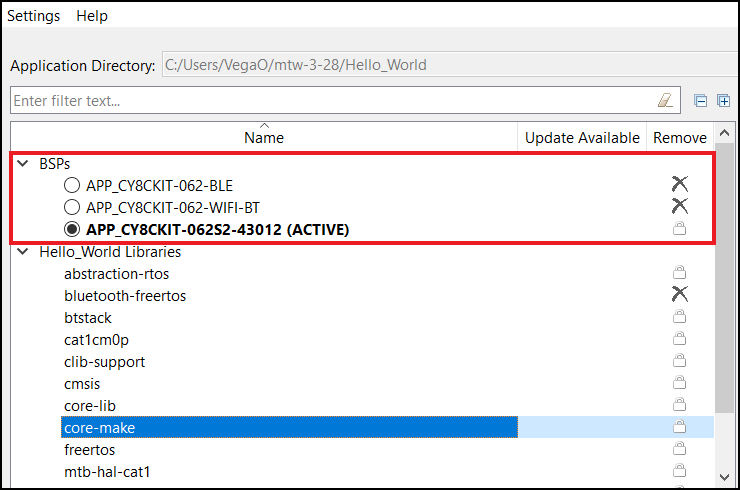Click the expand all tree icon
Viewport: 740px width, 490px height.
click(723, 101)
